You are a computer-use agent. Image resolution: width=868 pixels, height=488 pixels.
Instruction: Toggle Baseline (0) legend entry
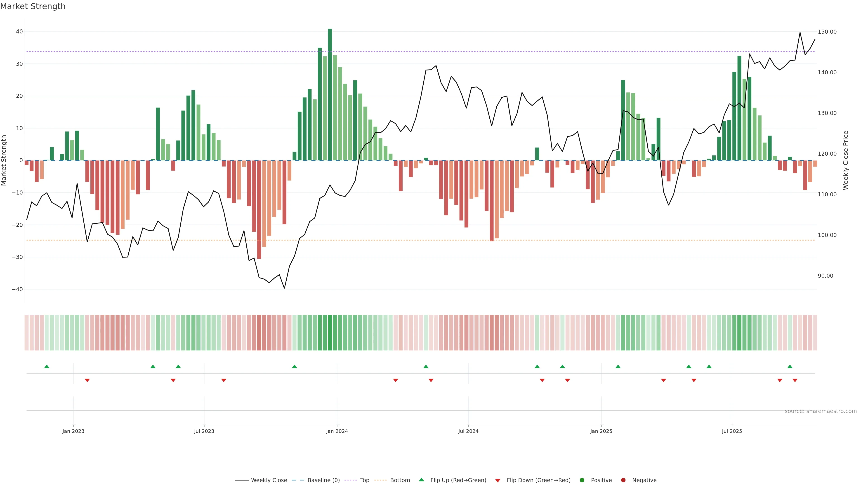pos(323,480)
